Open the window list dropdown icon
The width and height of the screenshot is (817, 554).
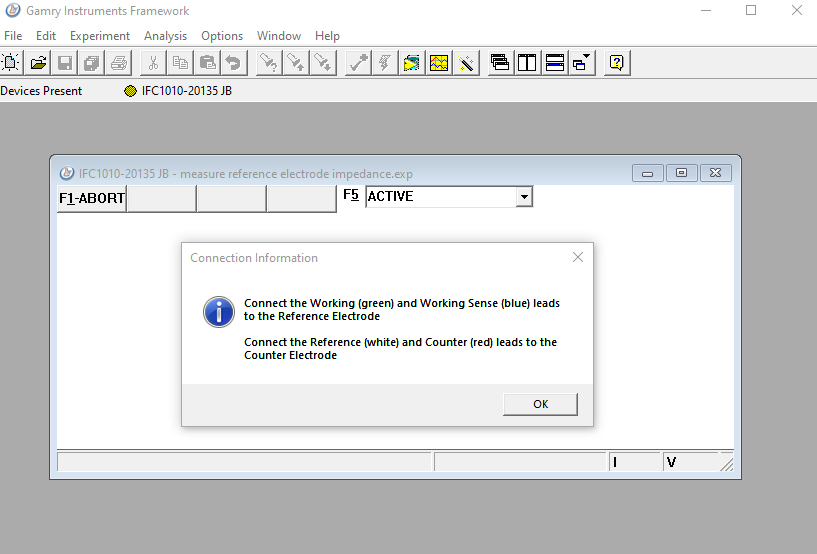[x=581, y=63]
